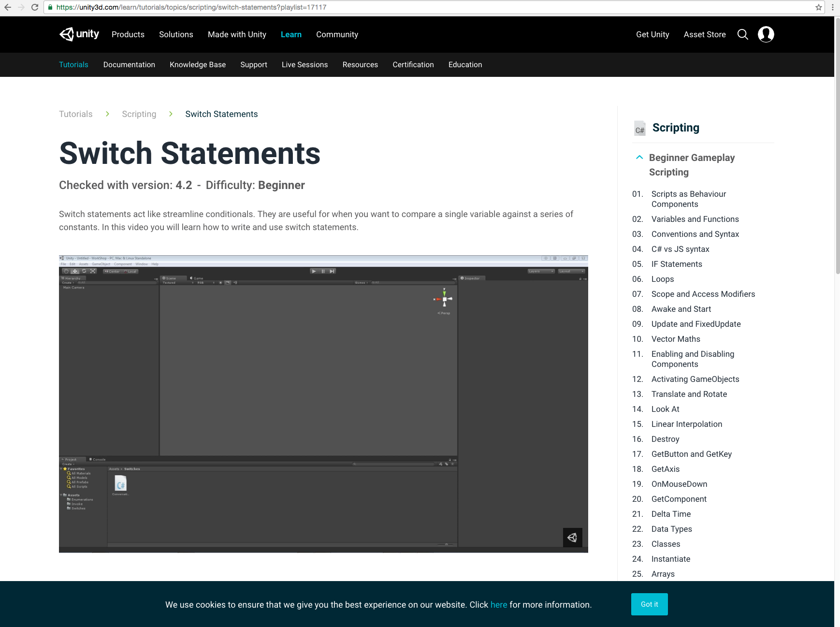Open GetComponent lesson
840x627 pixels.
click(679, 499)
